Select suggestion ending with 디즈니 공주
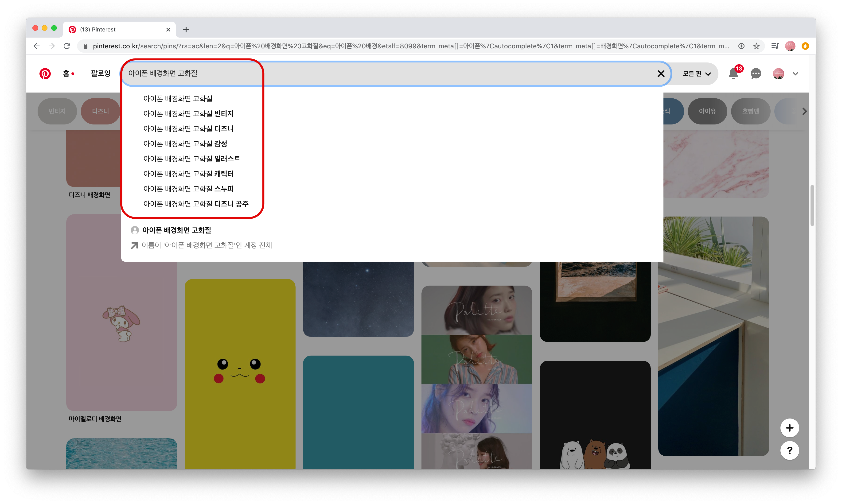Viewport: 842px width, 504px height. 196,204
